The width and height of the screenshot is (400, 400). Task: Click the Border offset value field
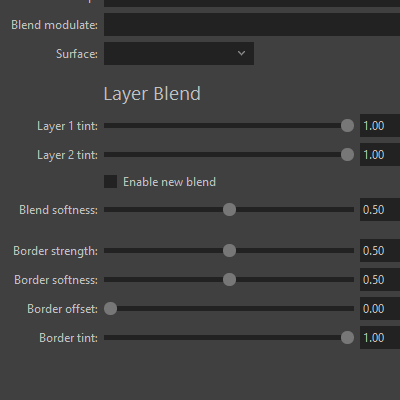click(380, 309)
